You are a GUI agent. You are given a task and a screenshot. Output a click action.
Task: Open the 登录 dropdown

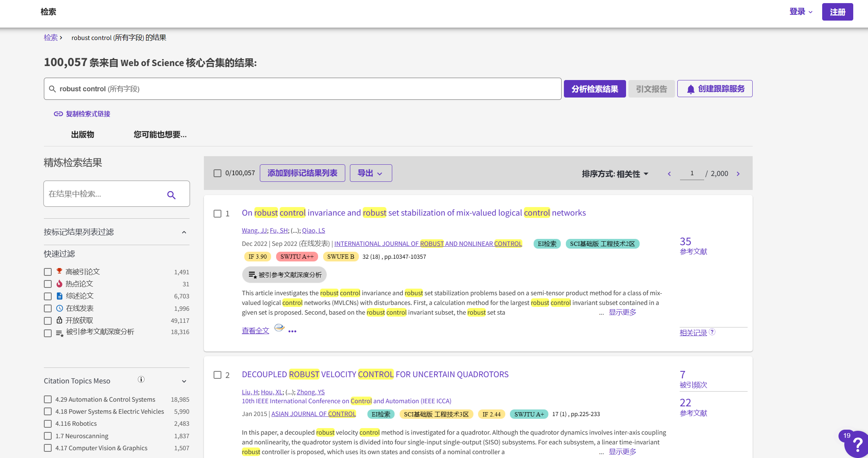pyautogui.click(x=801, y=12)
